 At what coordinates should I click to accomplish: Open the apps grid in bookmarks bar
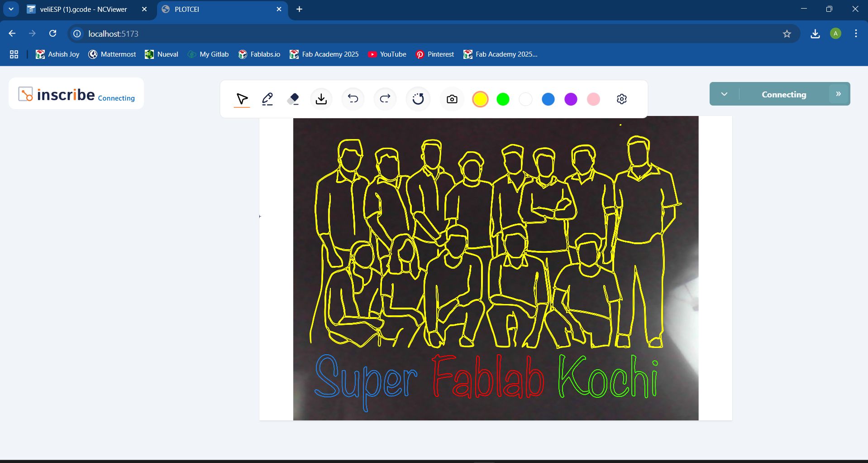point(14,54)
